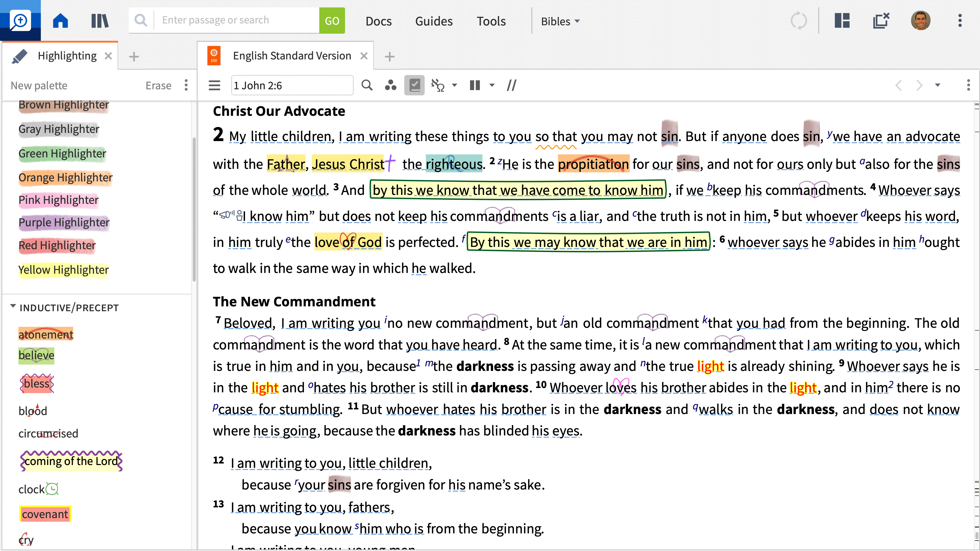This screenshot has height=551, width=980.
Task: Open the navigation history dropdown arrow
Action: pyautogui.click(x=938, y=85)
